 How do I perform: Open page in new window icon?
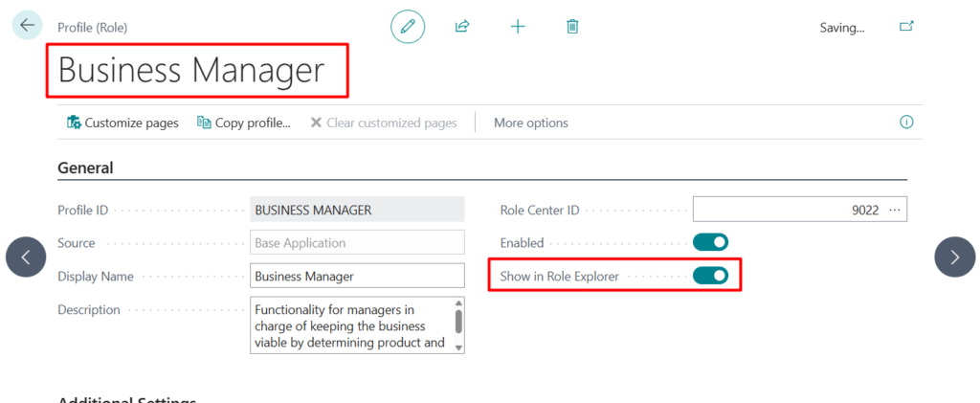[906, 27]
